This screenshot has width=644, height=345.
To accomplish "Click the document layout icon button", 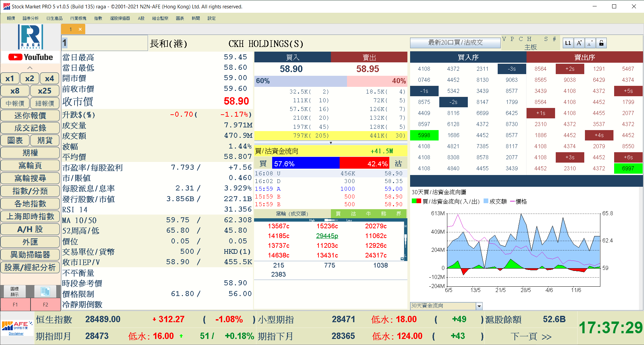I will [45, 291].
